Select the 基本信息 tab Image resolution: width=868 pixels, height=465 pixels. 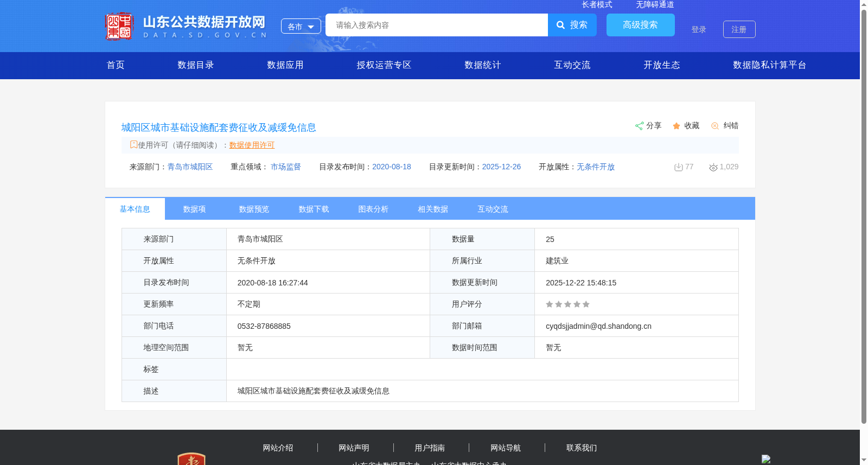pos(135,209)
